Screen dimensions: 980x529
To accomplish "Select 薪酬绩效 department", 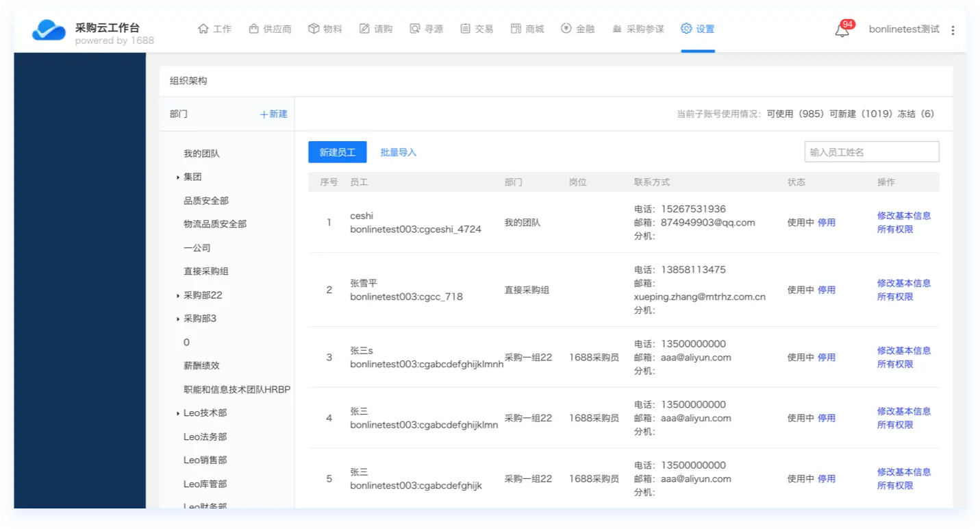I will coord(201,366).
